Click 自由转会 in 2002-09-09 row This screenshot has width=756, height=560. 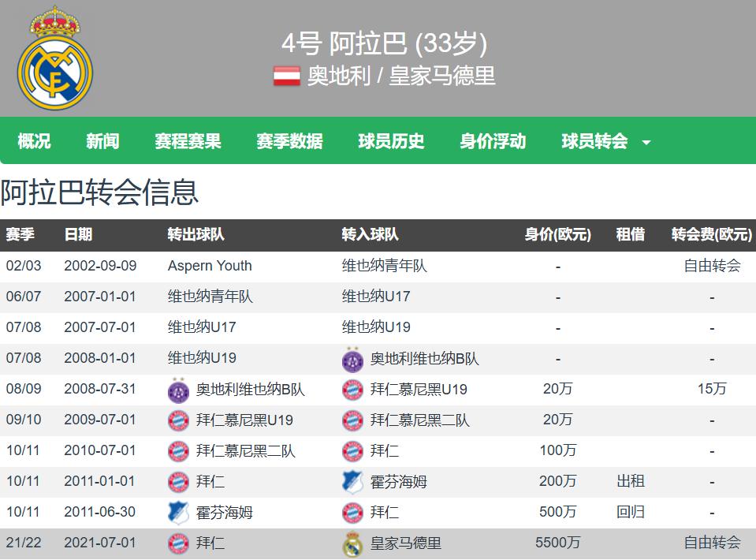tap(712, 266)
